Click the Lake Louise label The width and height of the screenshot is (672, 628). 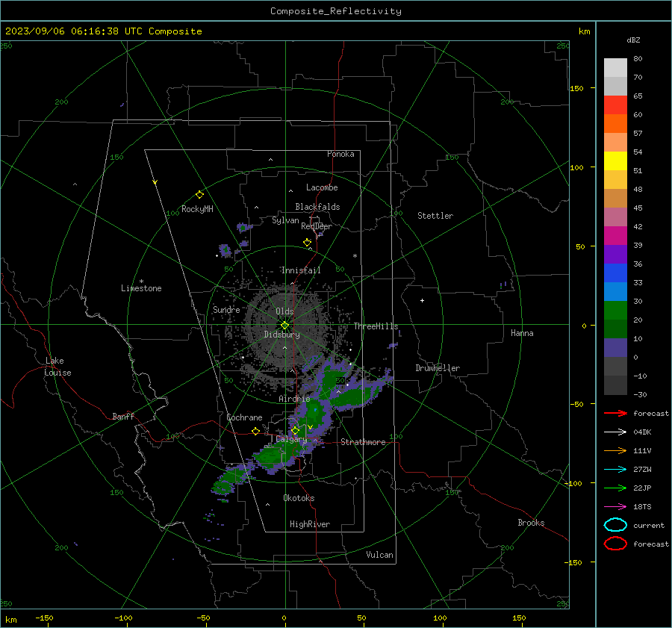click(57, 367)
